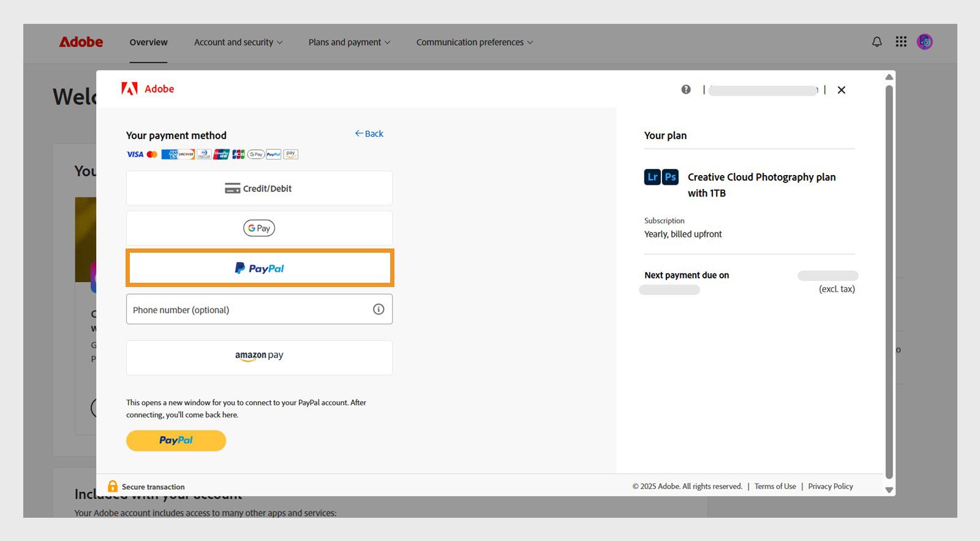Click the dialog scrollbar down arrow
Screen dimensions: 980x541
889,490
